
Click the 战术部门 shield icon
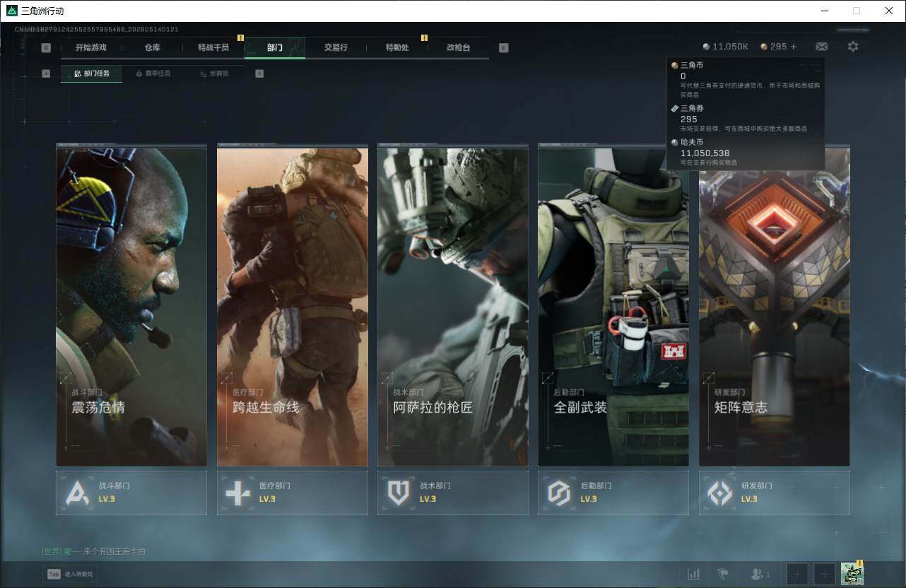tap(399, 493)
